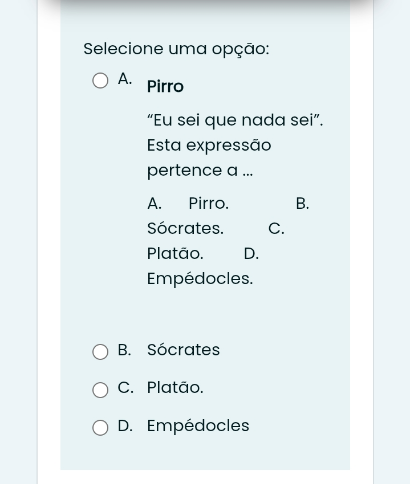The image size is (410, 484).
Task: Click the Sócrates answer label text
Action: tap(183, 350)
